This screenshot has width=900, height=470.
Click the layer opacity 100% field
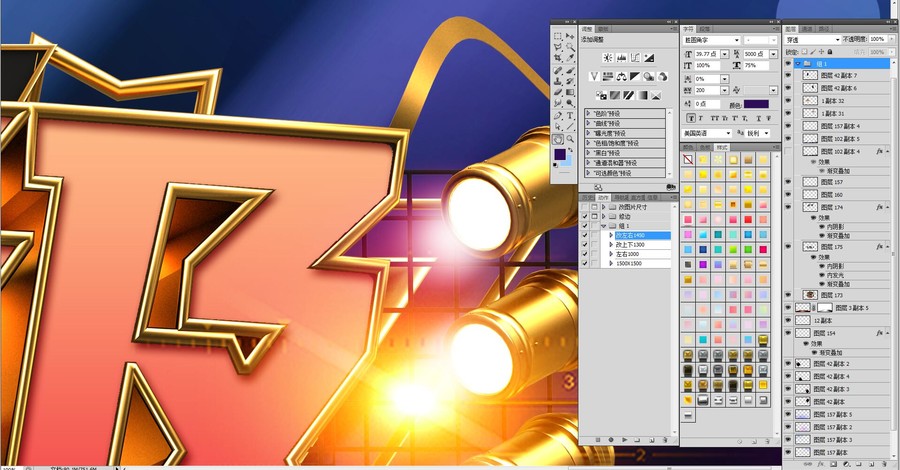pyautogui.click(x=876, y=39)
